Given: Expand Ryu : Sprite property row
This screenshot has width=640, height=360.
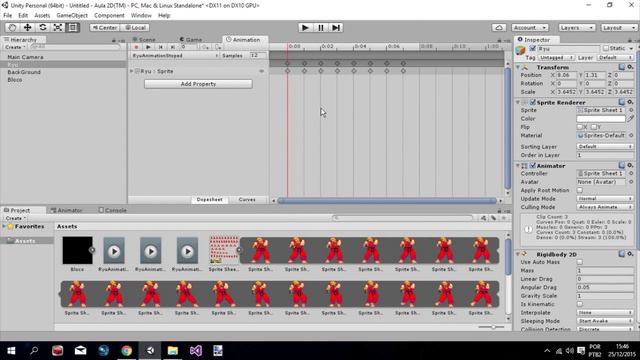Looking at the screenshot, I should [x=132, y=71].
